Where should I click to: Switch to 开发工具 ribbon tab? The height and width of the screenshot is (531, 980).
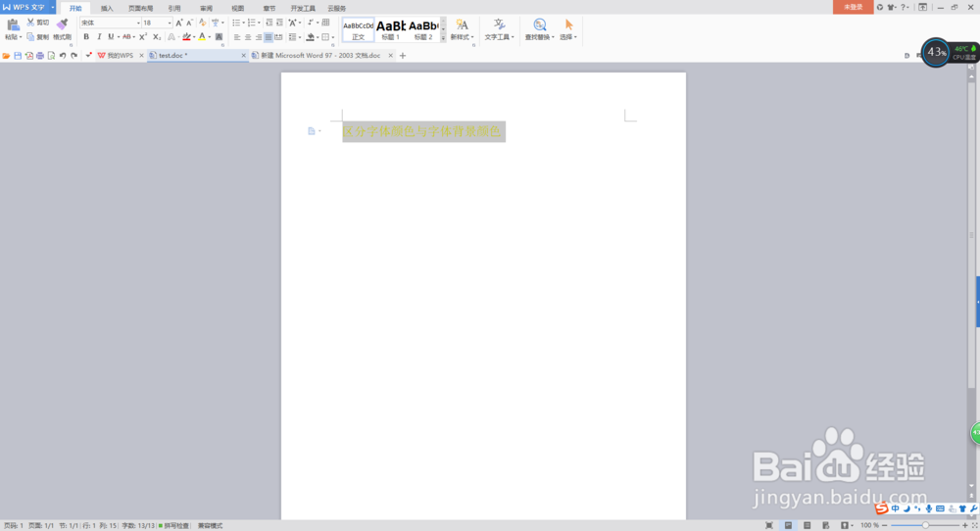303,8
